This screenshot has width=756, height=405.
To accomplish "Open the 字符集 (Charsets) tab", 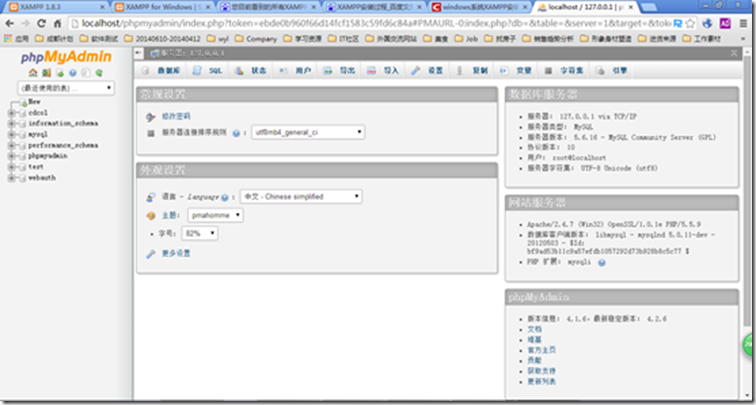I will tap(564, 71).
